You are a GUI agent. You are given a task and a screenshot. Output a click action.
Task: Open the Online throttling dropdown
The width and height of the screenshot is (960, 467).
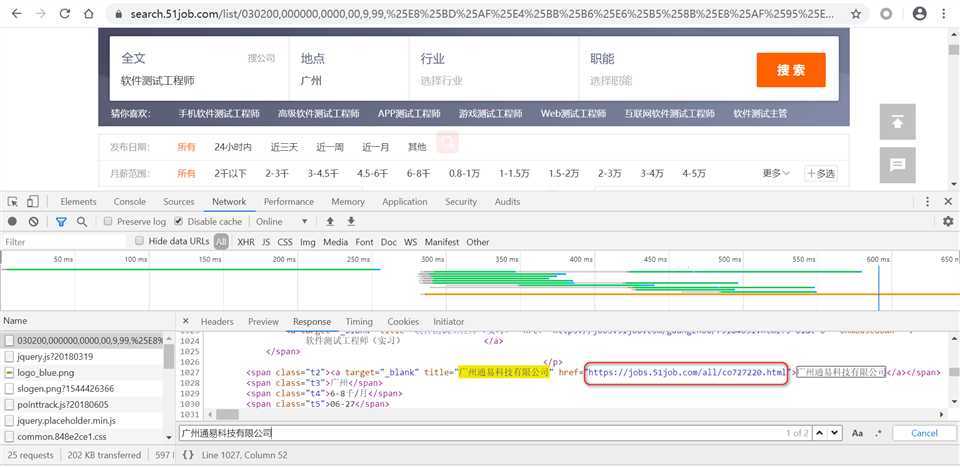[x=282, y=222]
